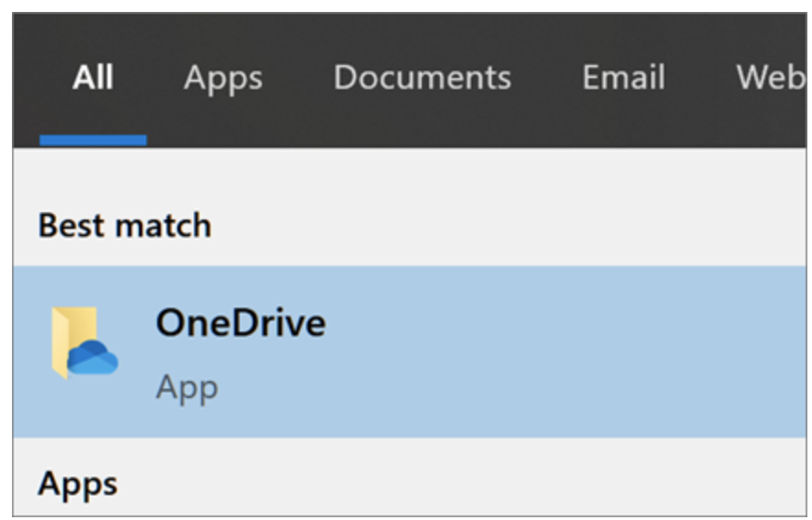
Task: Click the blue underline beneath All tab
Action: pyautogui.click(x=93, y=141)
